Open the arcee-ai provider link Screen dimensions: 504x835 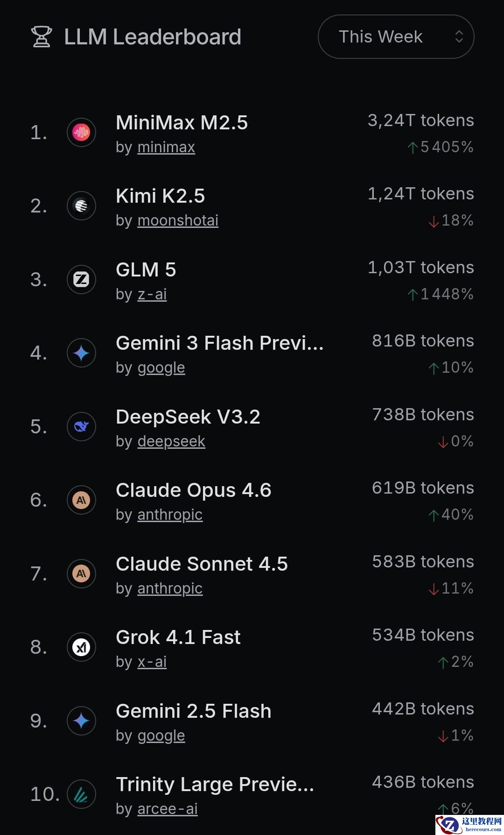coord(168,809)
